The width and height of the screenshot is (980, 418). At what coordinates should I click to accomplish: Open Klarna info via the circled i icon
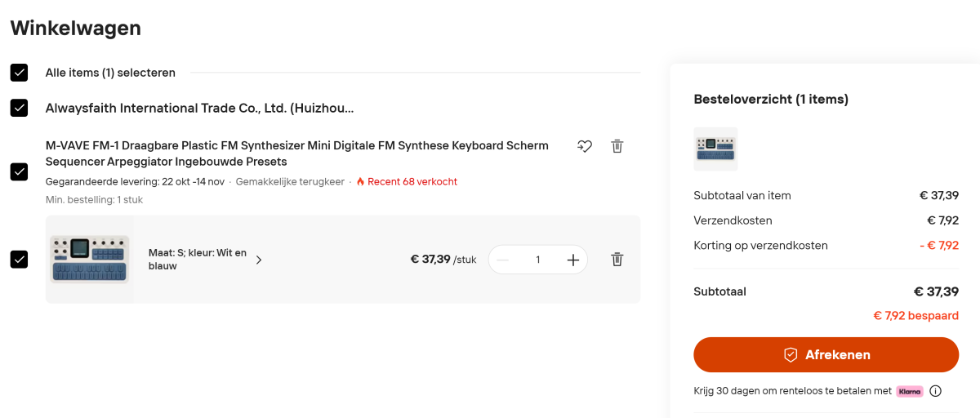(x=936, y=391)
